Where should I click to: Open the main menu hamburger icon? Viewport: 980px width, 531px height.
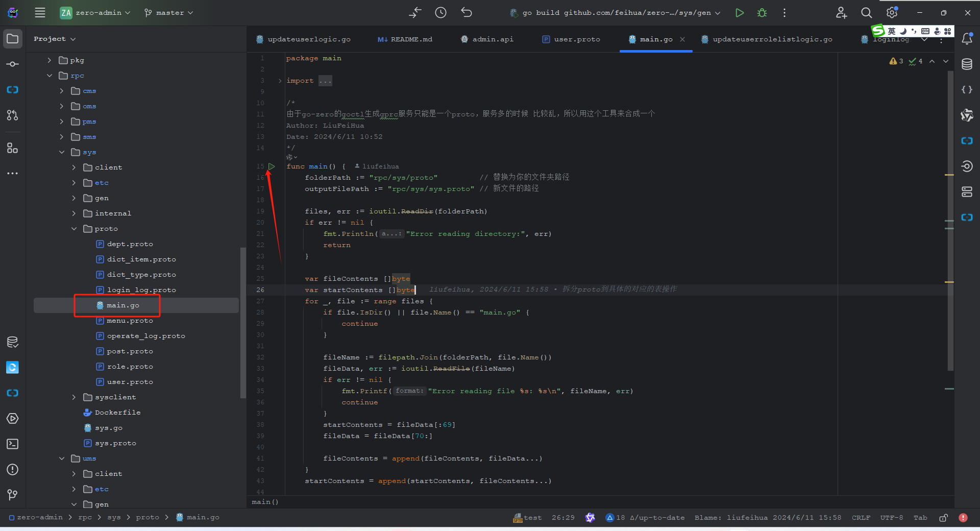pos(40,13)
